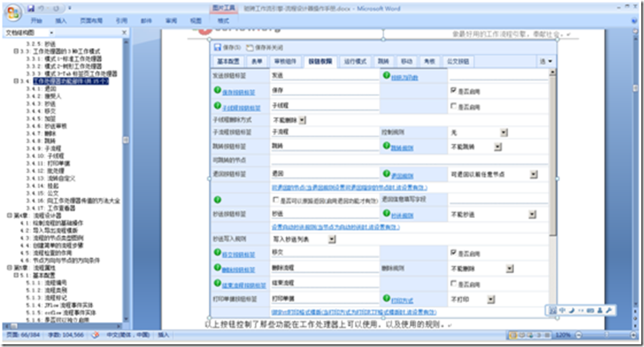Select 3.4.9: 子流程 in the document map
The width and height of the screenshot is (644, 347).
coord(43,148)
